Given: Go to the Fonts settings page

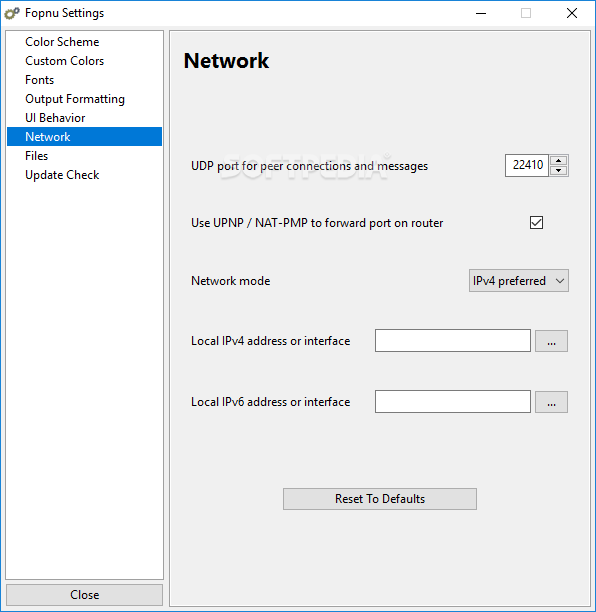Looking at the screenshot, I should [84, 80].
